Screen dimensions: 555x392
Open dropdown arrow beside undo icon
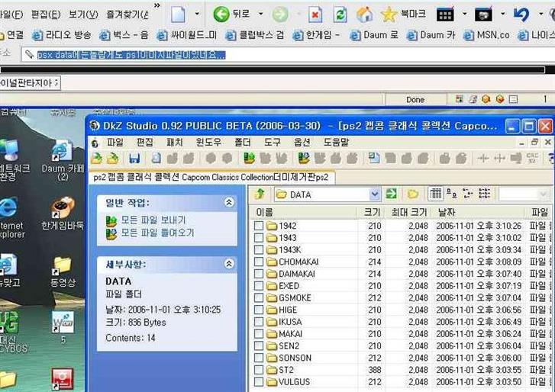(540, 14)
